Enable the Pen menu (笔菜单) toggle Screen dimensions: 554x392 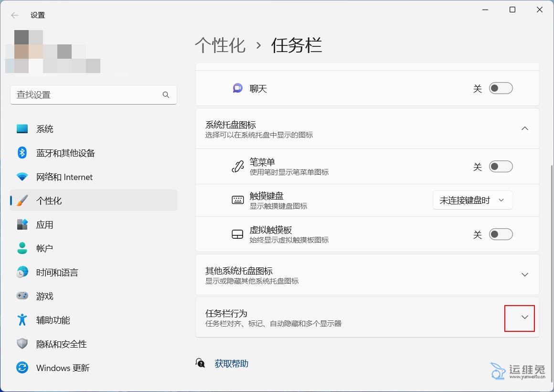tap(501, 167)
